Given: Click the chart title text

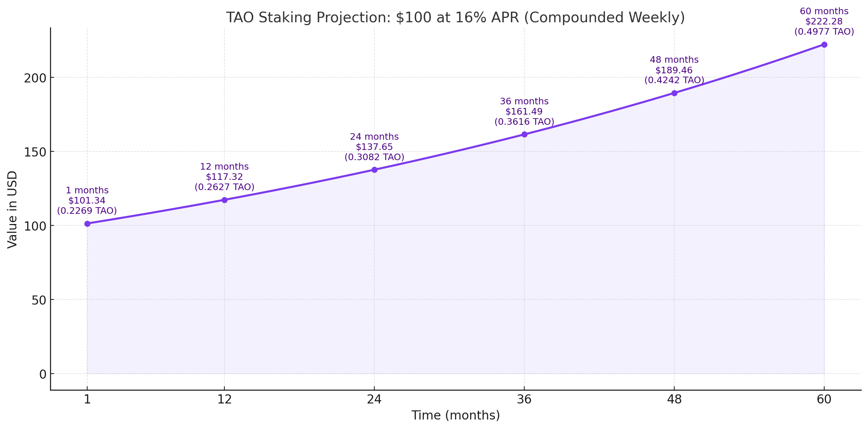Looking at the screenshot, I should point(455,18).
